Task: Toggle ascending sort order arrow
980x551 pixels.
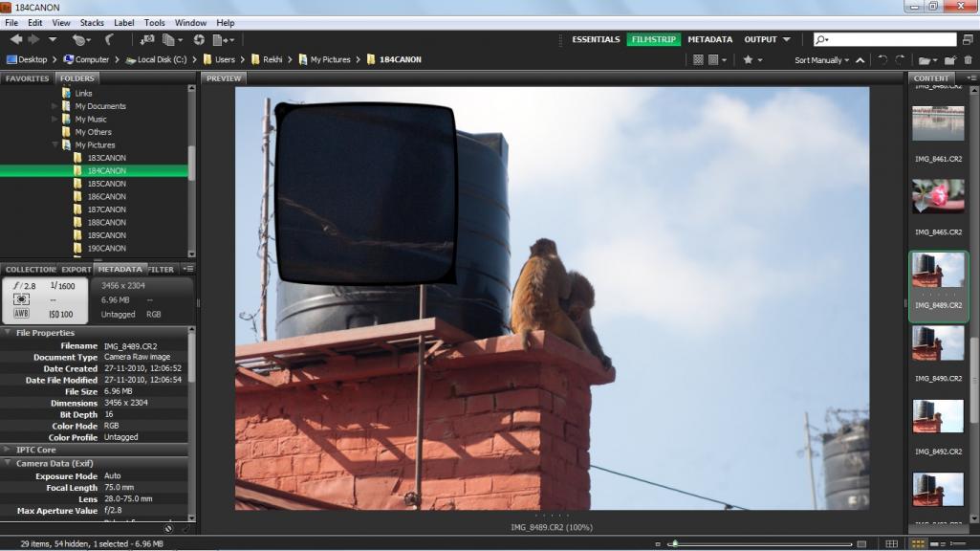Action: (860, 59)
